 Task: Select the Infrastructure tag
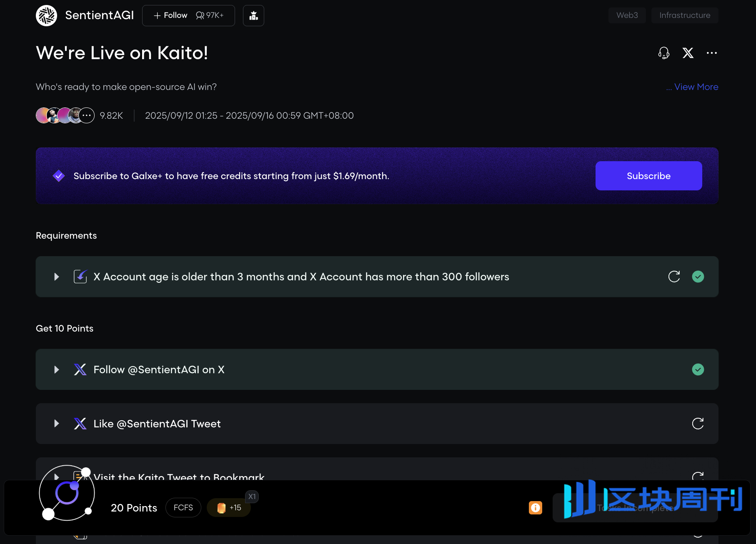point(685,15)
